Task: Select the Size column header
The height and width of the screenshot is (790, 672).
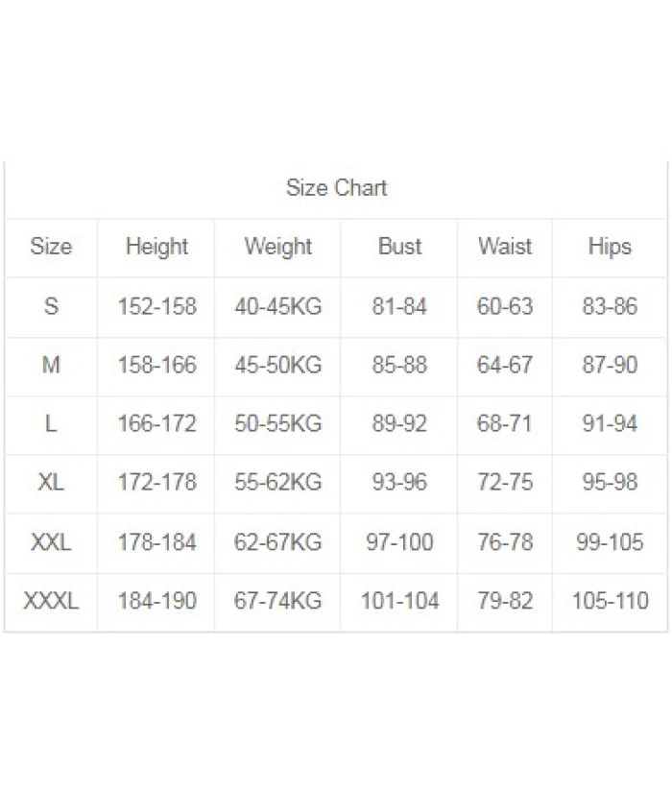Action: (x=51, y=247)
